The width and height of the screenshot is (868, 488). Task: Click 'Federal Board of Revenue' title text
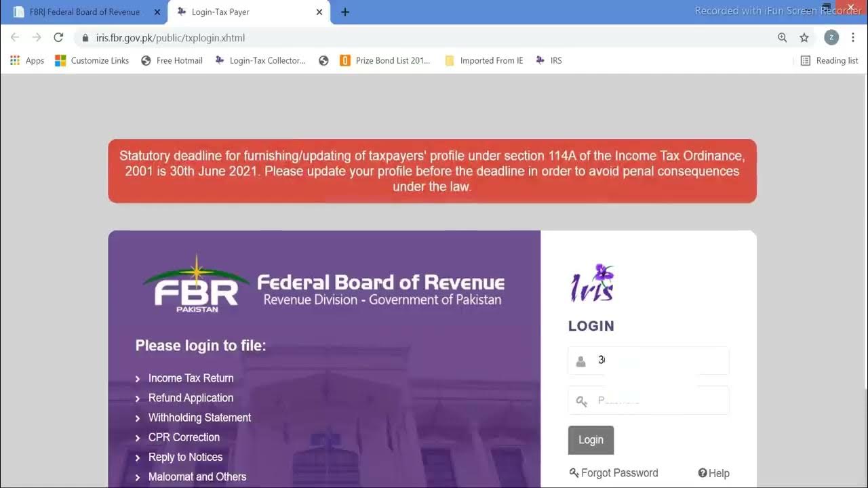[380, 282]
